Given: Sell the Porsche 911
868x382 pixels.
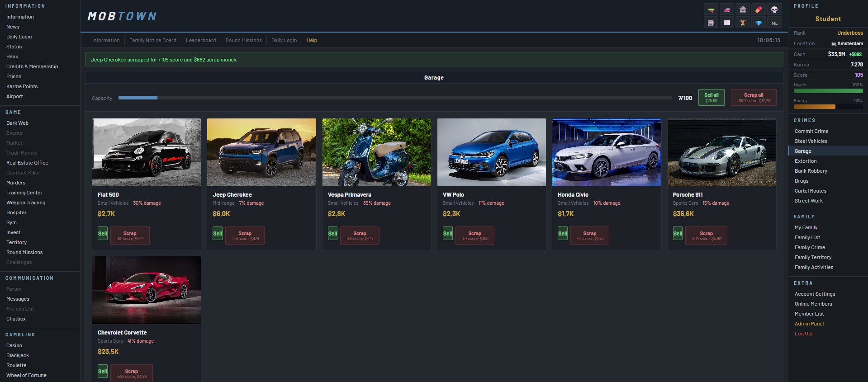Looking at the screenshot, I should [678, 233].
